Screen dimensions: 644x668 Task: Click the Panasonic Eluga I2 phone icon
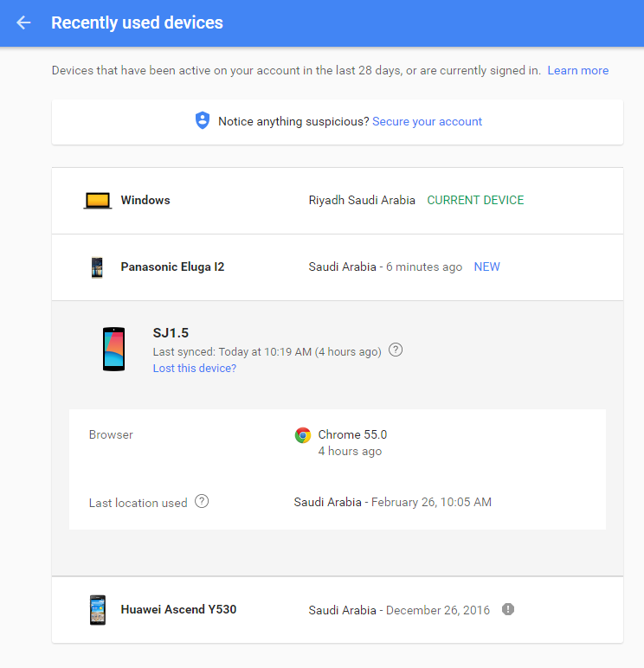click(x=97, y=267)
